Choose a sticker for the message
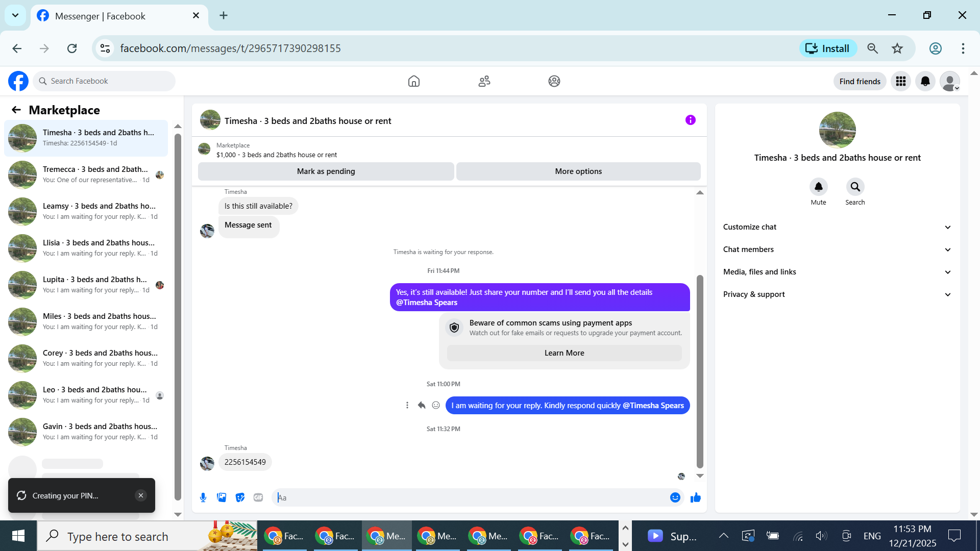Viewport: 980px width, 551px height. click(x=240, y=497)
